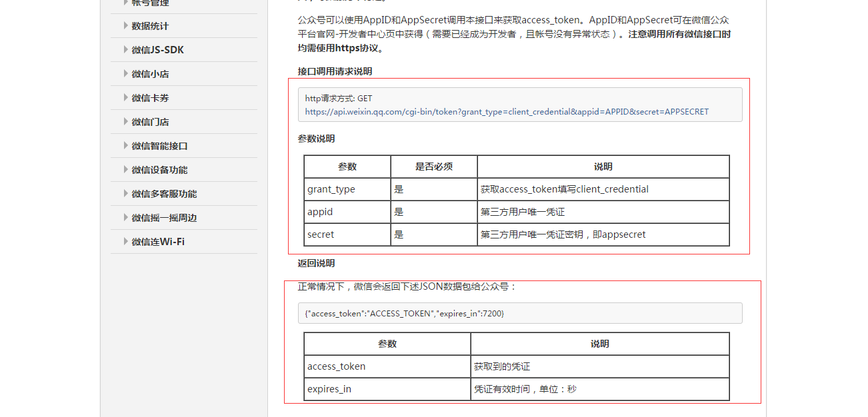Select the secret table cell
Viewport: 868px width, 417px height.
347,234
